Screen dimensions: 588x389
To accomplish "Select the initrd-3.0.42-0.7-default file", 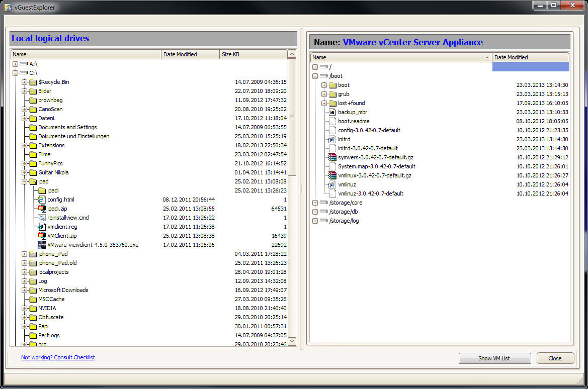I will pyautogui.click(x=368, y=148).
